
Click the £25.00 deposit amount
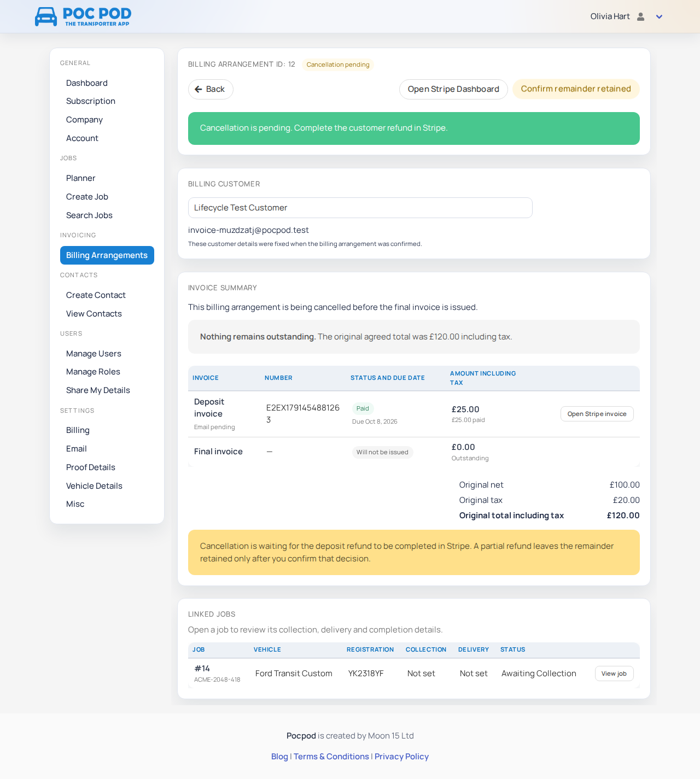pos(465,409)
